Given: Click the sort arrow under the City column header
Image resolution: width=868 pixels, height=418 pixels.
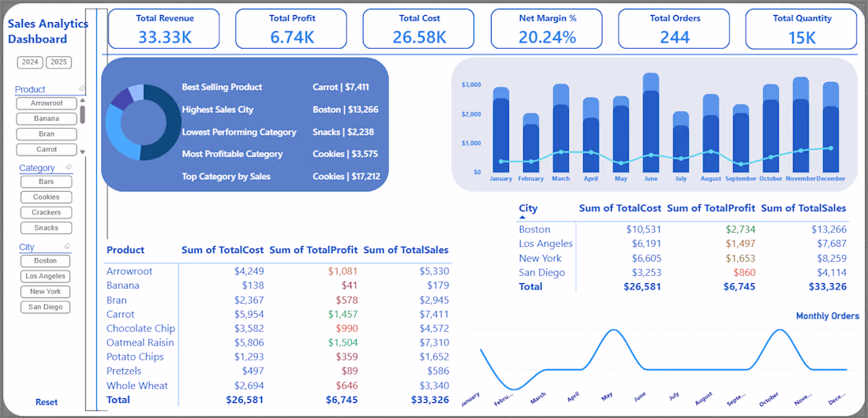Looking at the screenshot, I should pos(522,218).
